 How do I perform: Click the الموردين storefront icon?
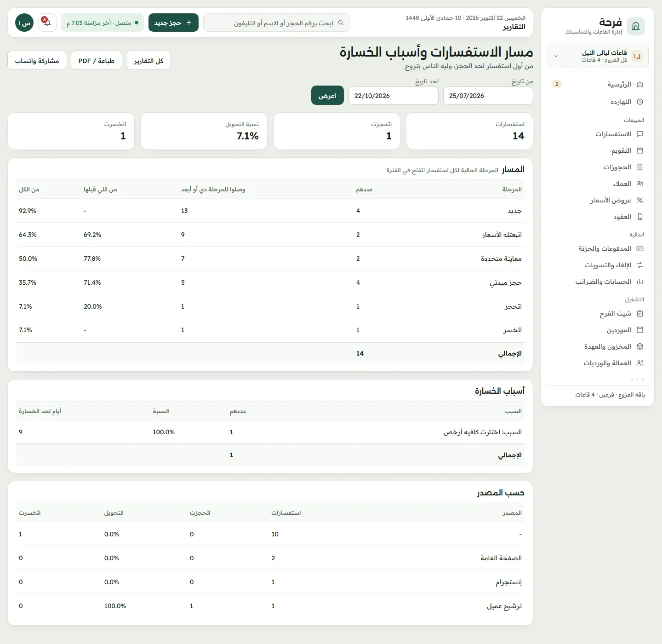[x=640, y=330]
